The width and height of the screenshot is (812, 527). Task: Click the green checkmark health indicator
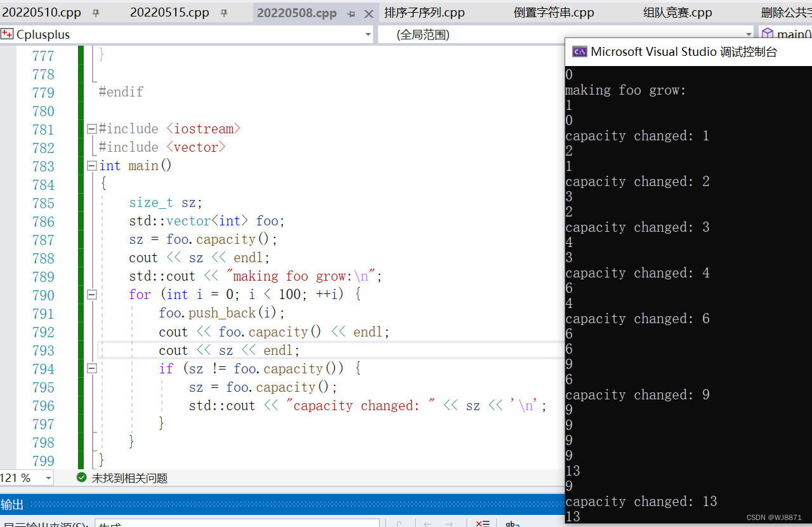pos(81,477)
